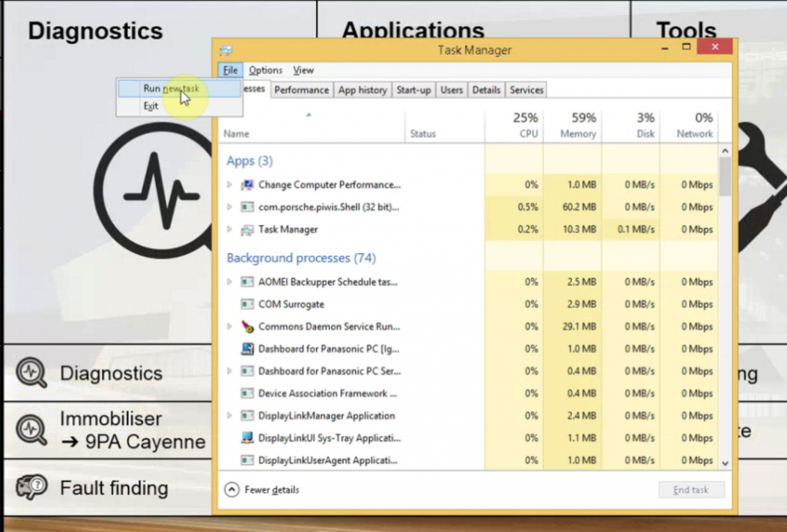Screen dimensions: 787x532
Task: Expand the Change Computer Performance app row
Action: point(229,185)
